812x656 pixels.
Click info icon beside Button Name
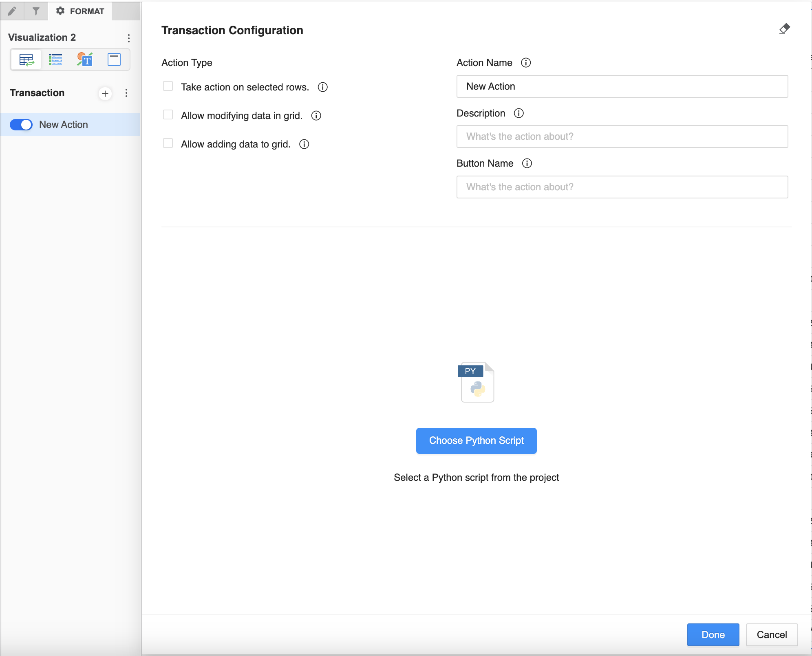coord(527,163)
